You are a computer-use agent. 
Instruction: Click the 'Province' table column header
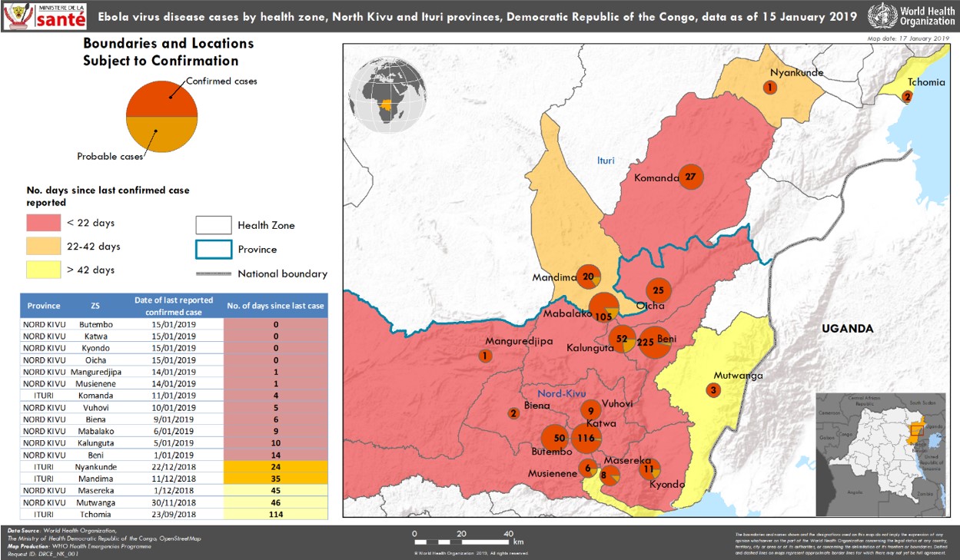point(44,305)
